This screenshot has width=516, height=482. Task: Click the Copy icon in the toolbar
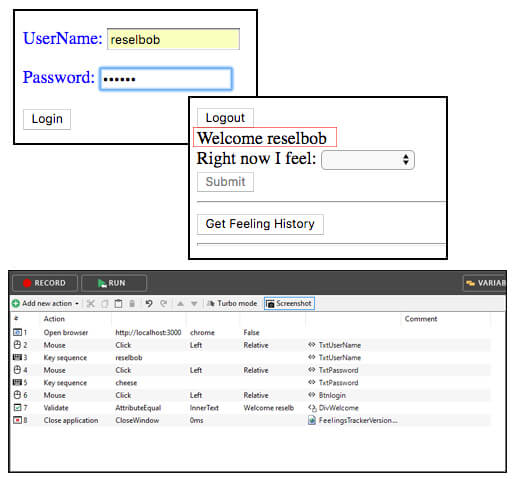104,303
